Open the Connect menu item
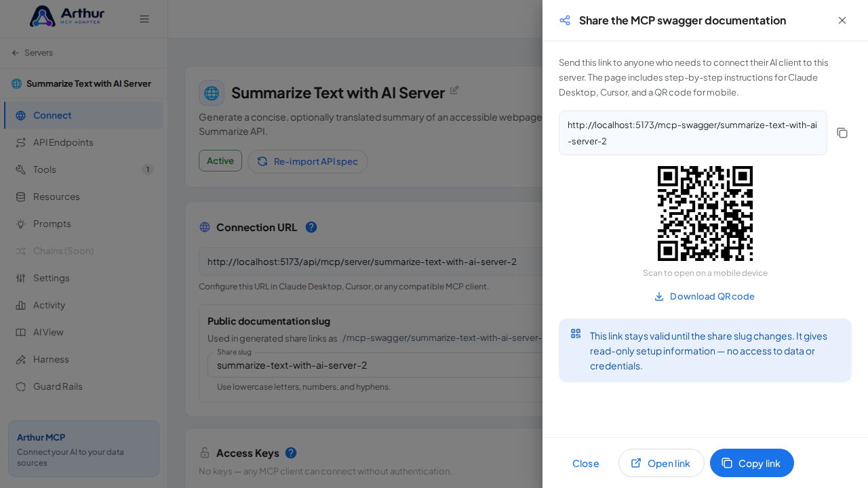 click(83, 115)
